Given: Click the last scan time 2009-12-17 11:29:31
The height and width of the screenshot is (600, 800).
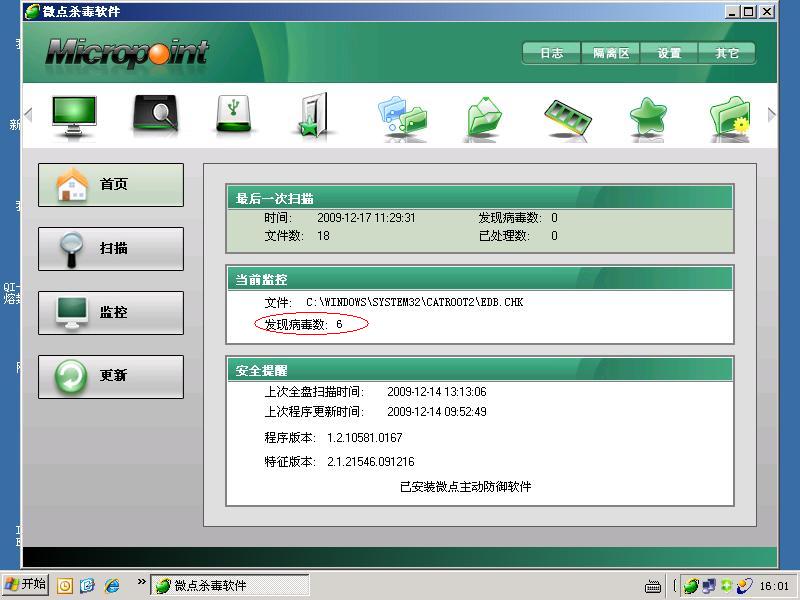Looking at the screenshot, I should [366, 218].
